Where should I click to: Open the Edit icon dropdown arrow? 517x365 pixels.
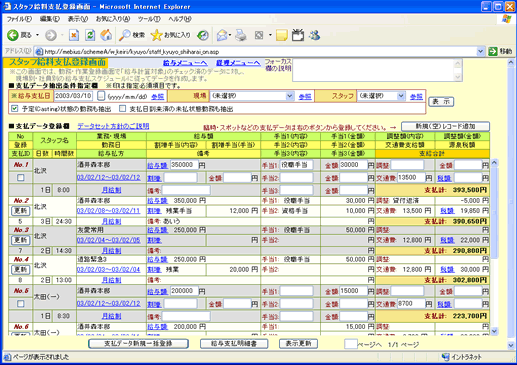pyautogui.click(x=270, y=35)
